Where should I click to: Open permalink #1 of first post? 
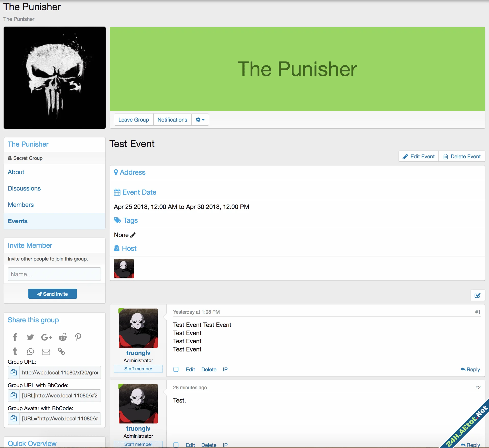point(478,312)
